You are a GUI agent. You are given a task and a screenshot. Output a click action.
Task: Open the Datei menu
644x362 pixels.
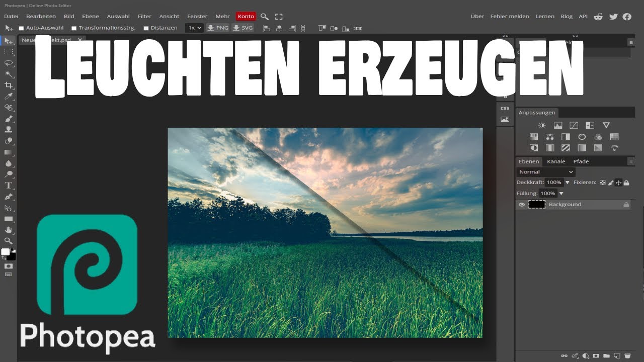point(11,17)
